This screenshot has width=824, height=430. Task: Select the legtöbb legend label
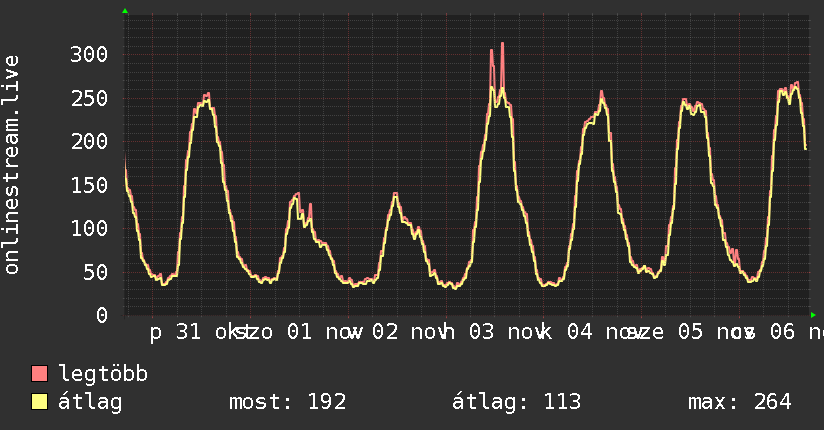[103, 374]
